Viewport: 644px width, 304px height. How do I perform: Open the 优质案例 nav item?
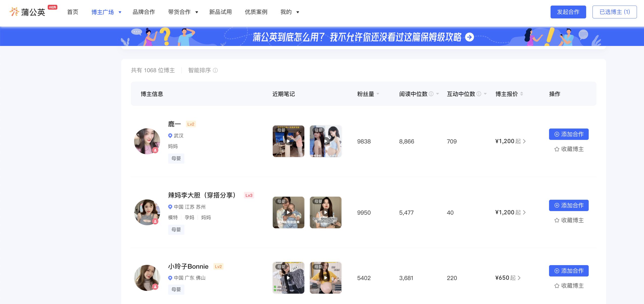tap(256, 12)
